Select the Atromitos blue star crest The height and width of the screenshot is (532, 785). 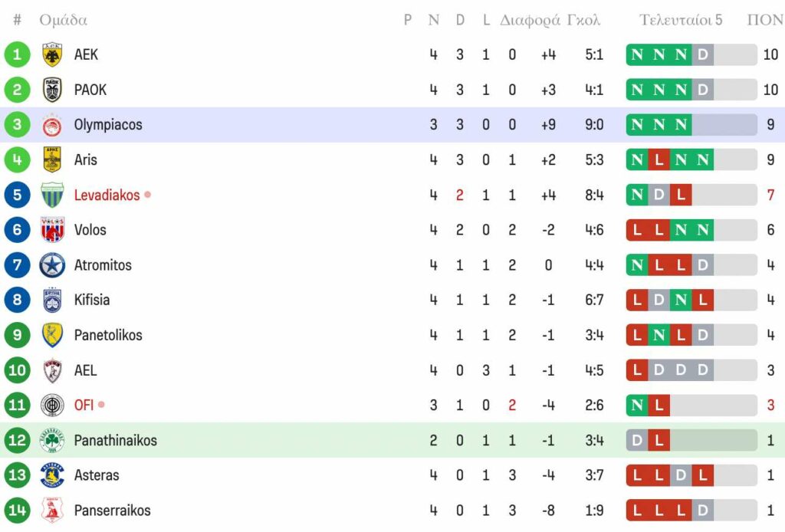52,265
